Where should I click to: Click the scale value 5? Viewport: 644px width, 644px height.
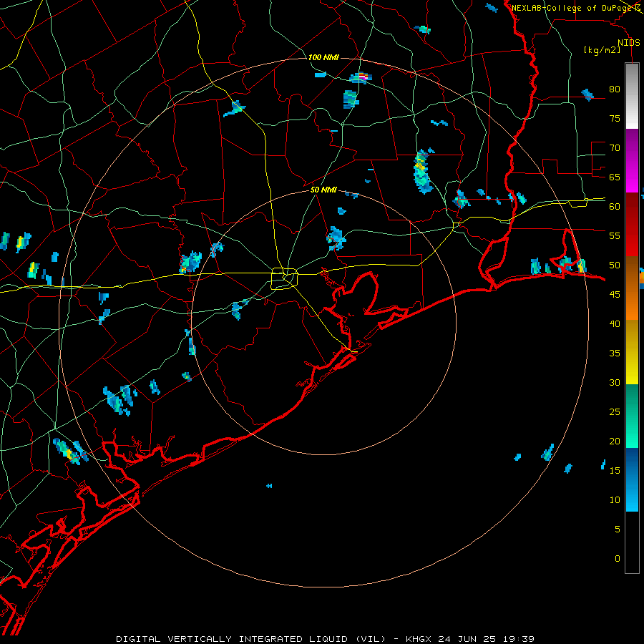tap(618, 529)
